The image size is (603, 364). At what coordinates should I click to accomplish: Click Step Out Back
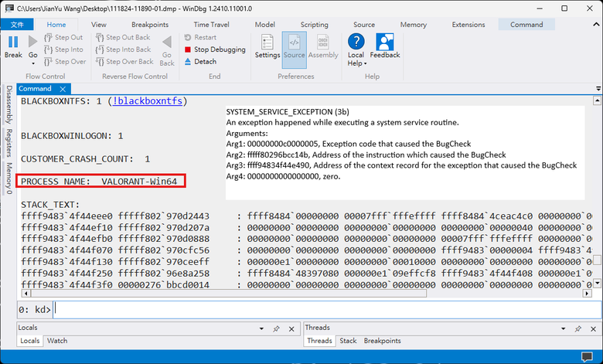(123, 37)
